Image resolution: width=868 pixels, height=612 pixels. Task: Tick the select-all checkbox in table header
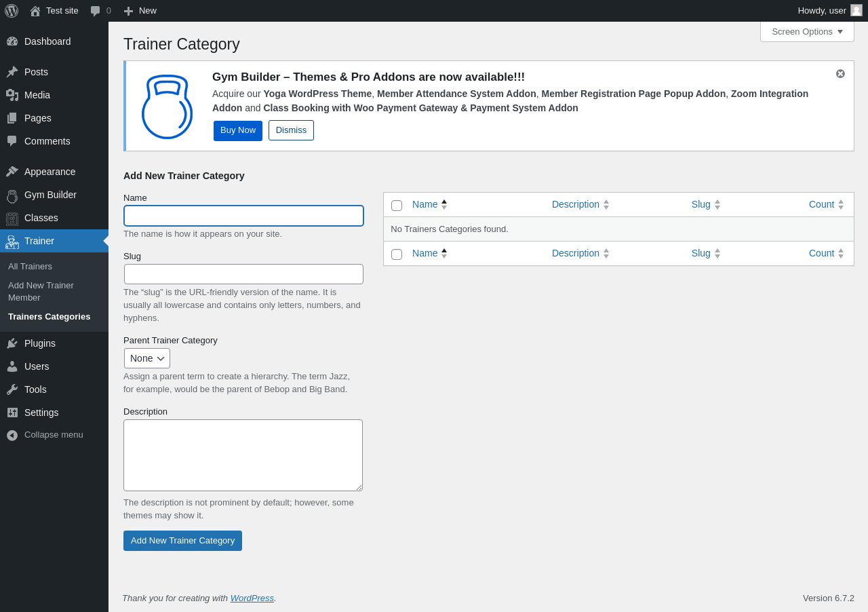click(x=397, y=205)
